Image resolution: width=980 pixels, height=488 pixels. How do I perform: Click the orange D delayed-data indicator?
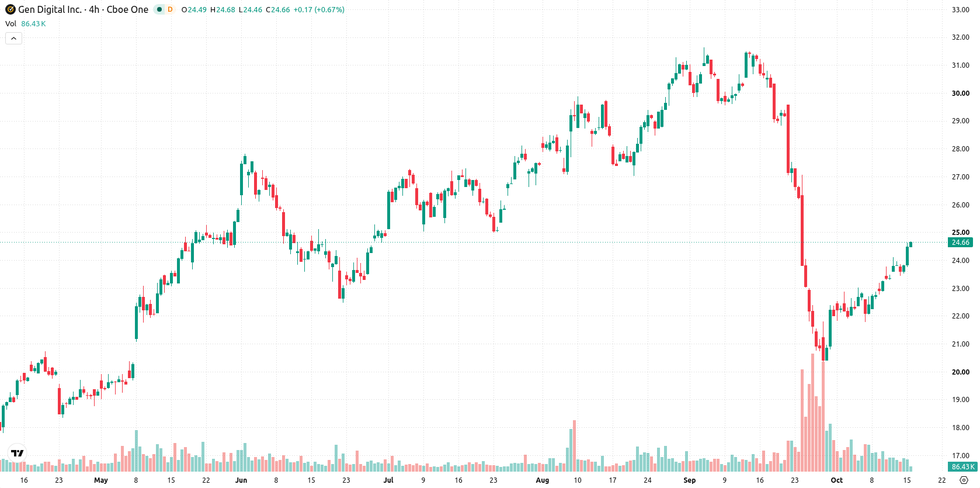click(x=170, y=9)
